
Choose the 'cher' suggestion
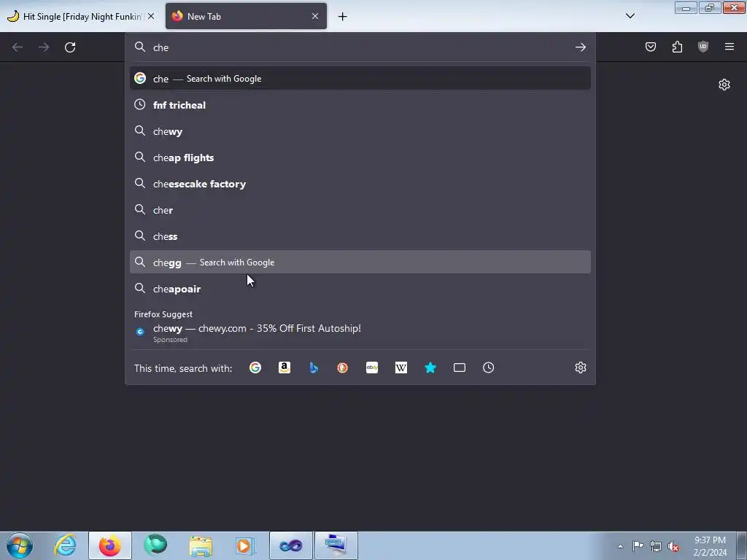[x=360, y=210]
